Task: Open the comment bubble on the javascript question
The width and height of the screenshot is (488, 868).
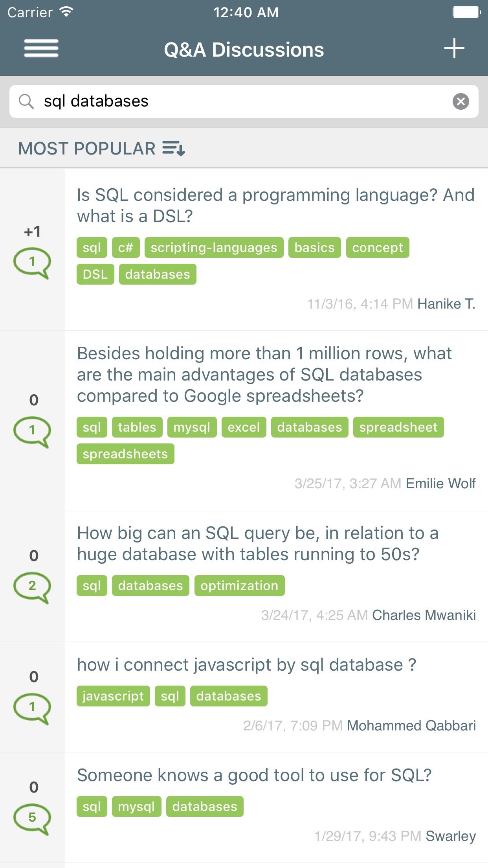Action: (x=33, y=706)
